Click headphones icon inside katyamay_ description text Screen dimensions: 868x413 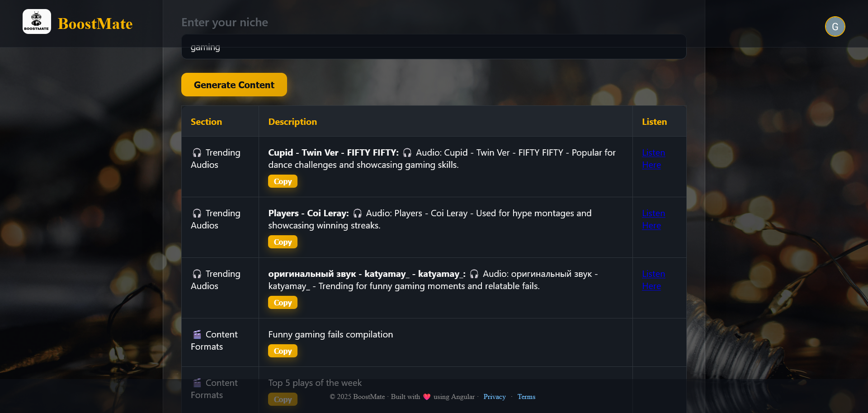click(474, 274)
